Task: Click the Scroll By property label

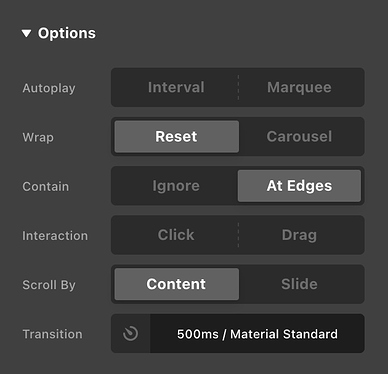Action: [x=49, y=285]
